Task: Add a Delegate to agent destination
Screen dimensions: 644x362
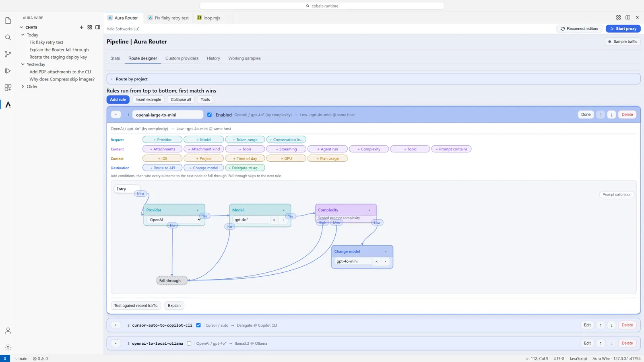Action: click(245, 168)
